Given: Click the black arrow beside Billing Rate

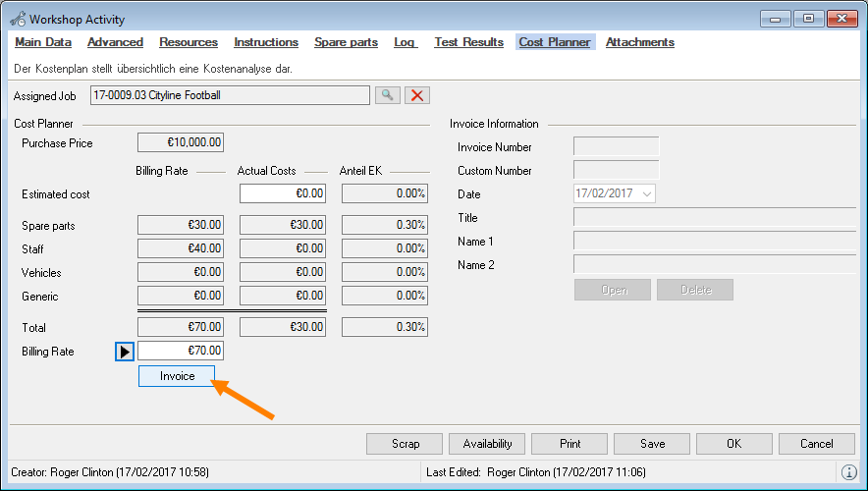Looking at the screenshot, I should (125, 352).
